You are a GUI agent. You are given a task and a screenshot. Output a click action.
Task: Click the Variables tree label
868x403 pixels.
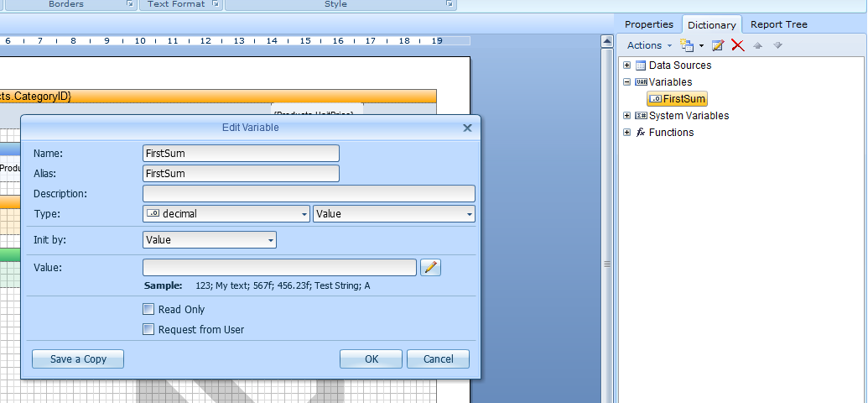pos(670,82)
